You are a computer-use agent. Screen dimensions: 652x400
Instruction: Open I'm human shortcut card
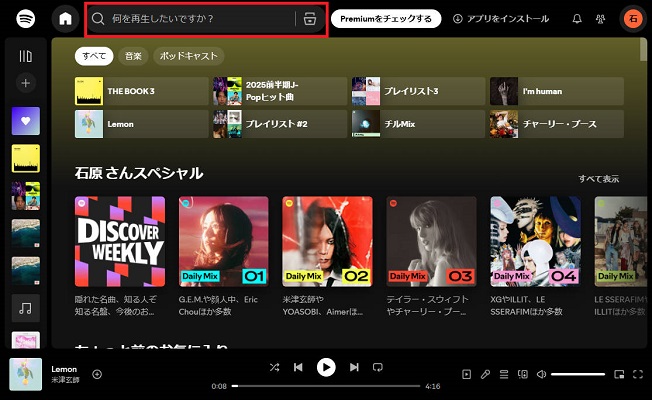tap(557, 91)
